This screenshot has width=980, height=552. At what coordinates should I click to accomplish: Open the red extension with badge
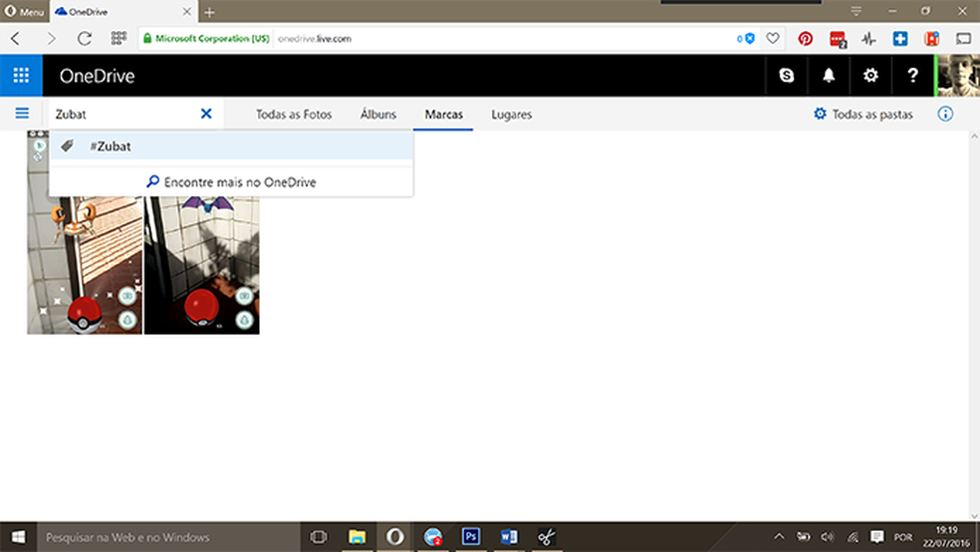click(x=838, y=39)
